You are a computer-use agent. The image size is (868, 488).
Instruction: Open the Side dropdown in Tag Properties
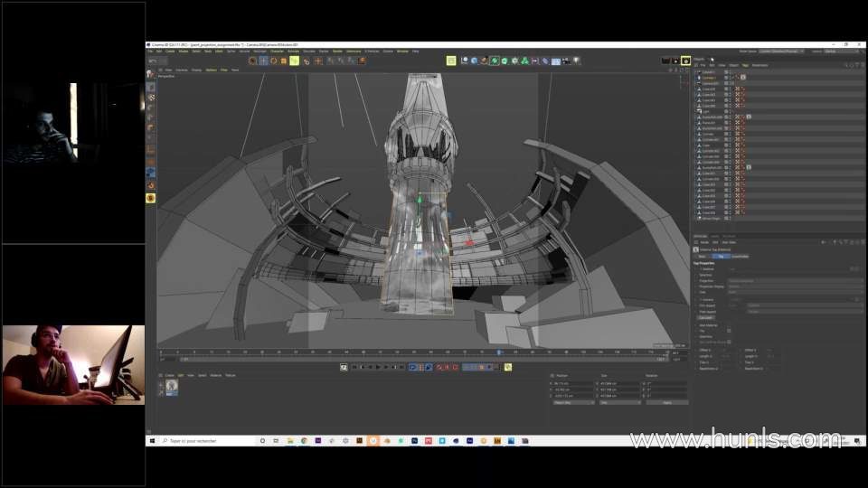click(795, 292)
